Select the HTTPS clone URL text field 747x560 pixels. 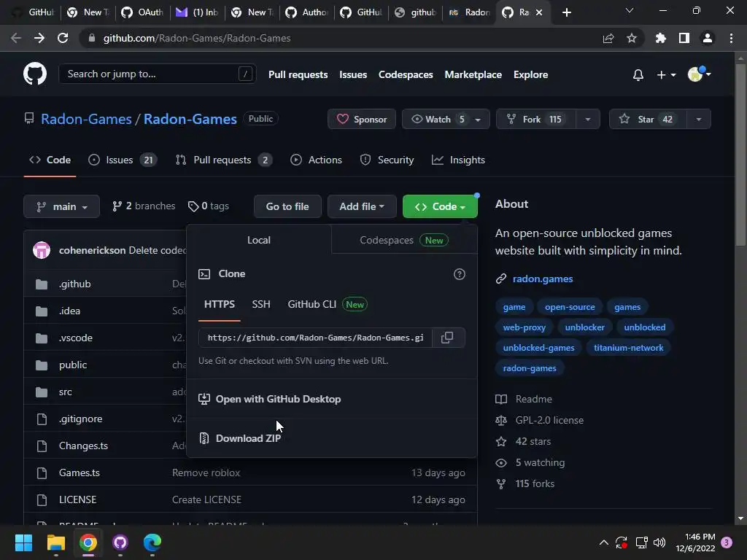click(315, 338)
